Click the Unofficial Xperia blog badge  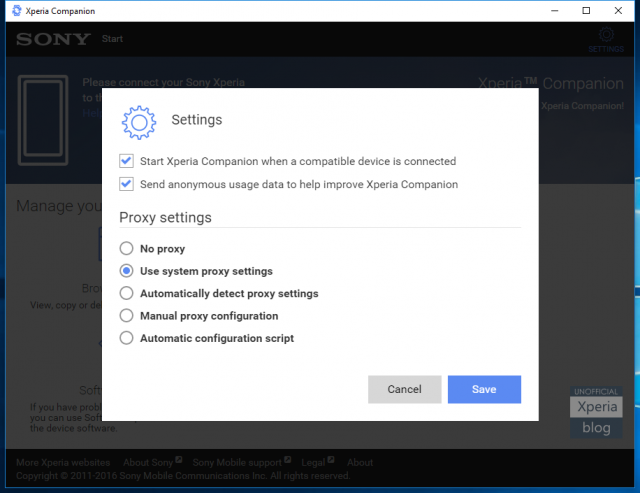pyautogui.click(x=596, y=412)
